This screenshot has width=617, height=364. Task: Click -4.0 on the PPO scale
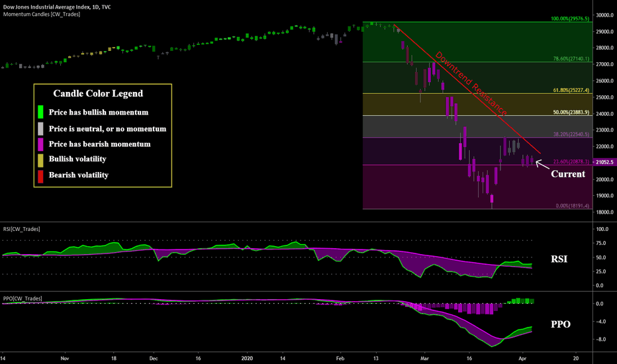pos(600,322)
